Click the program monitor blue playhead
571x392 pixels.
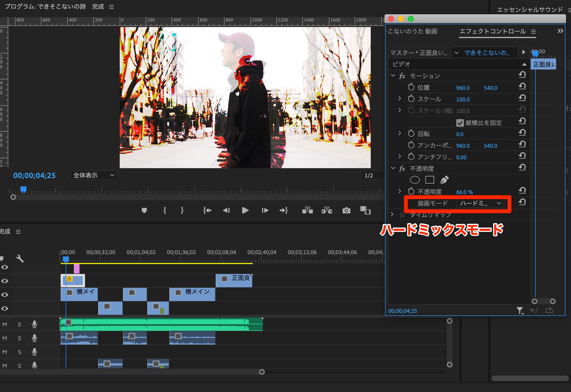pyautogui.click(x=23, y=189)
